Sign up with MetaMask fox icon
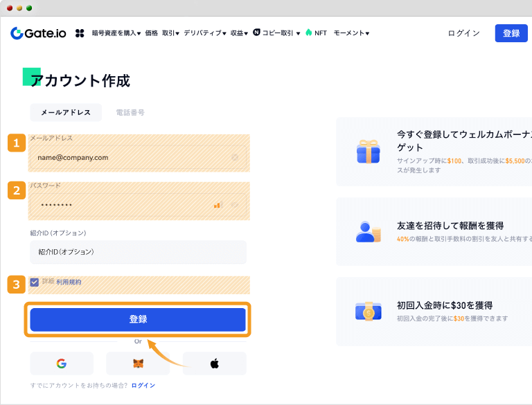This screenshot has height=405, width=532. pyautogui.click(x=138, y=363)
